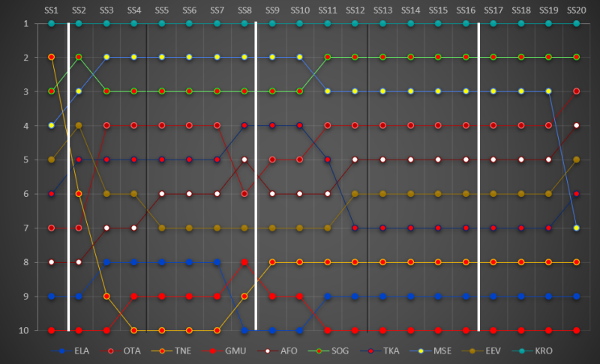
Task: Select the OTA legend marker
Action: pyautogui.click(x=111, y=351)
